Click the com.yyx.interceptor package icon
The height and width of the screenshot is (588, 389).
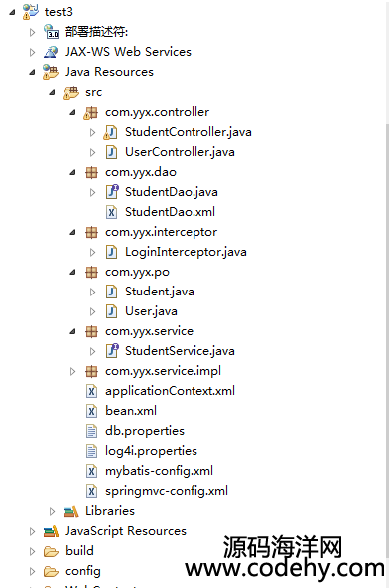[91, 232]
